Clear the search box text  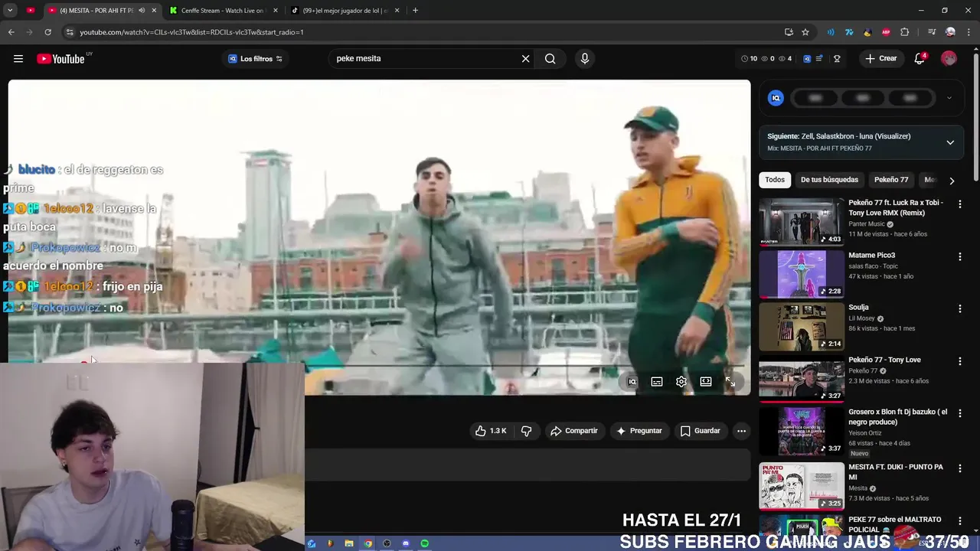[525, 59]
